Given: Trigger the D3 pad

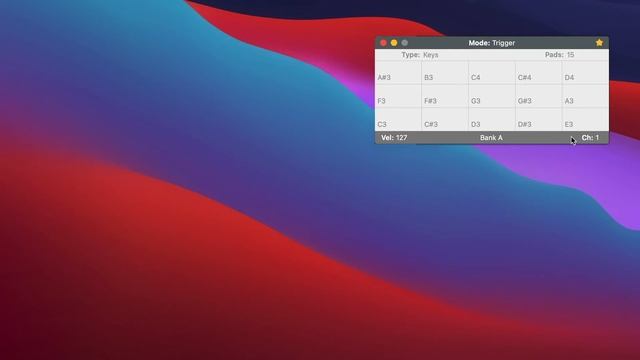Looking at the screenshot, I should tap(492, 120).
